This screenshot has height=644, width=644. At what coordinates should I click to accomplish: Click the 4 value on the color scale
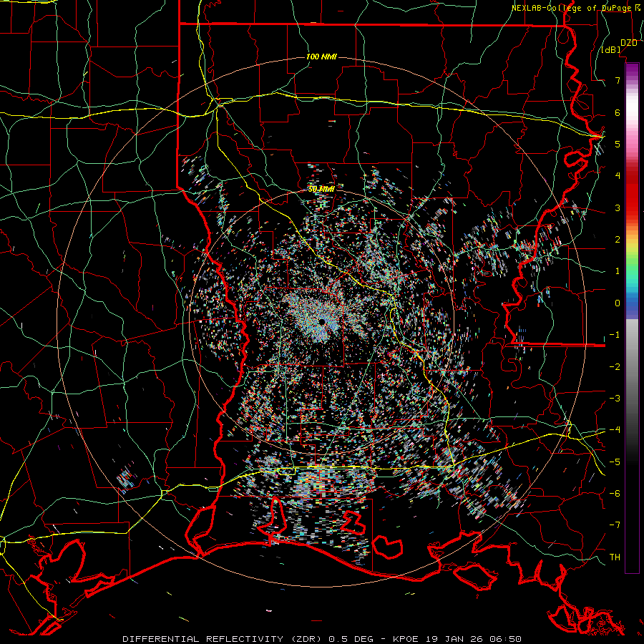point(618,176)
